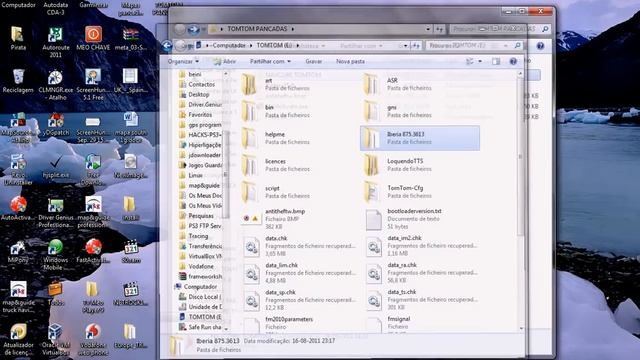Open Atualizador de licenças shortcut
This screenshot has width=640, height=360.
[18, 340]
